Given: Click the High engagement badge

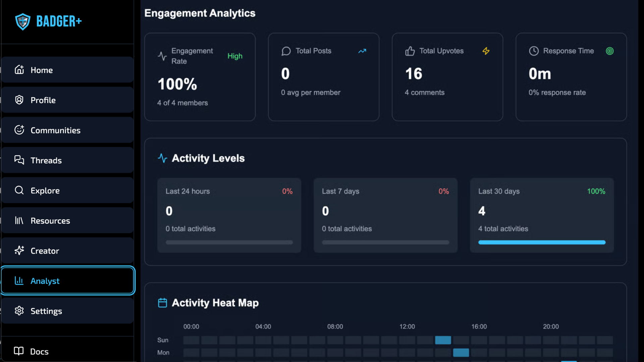Looking at the screenshot, I should [x=235, y=56].
